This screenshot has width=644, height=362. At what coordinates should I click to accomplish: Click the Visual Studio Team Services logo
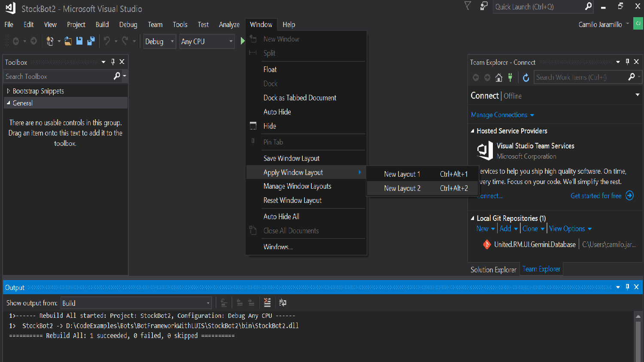(485, 151)
